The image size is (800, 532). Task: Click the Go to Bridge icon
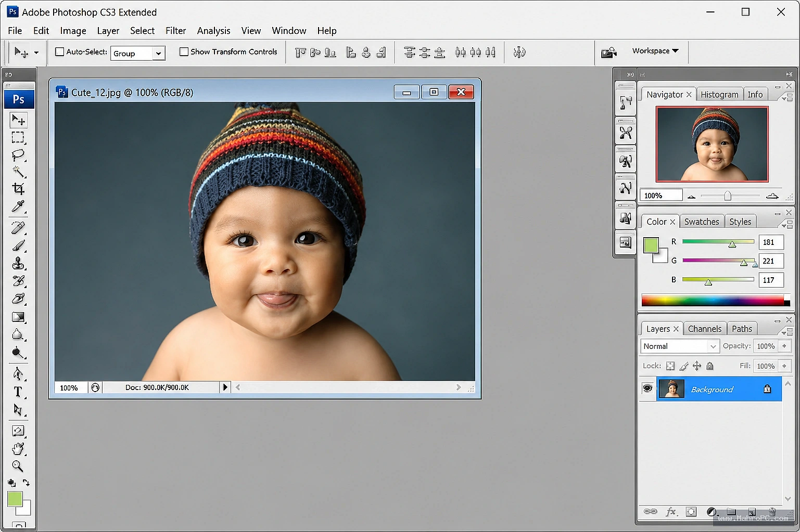click(x=609, y=52)
